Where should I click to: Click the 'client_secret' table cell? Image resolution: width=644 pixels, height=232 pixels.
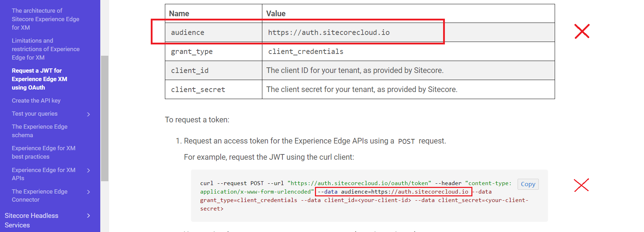click(214, 90)
